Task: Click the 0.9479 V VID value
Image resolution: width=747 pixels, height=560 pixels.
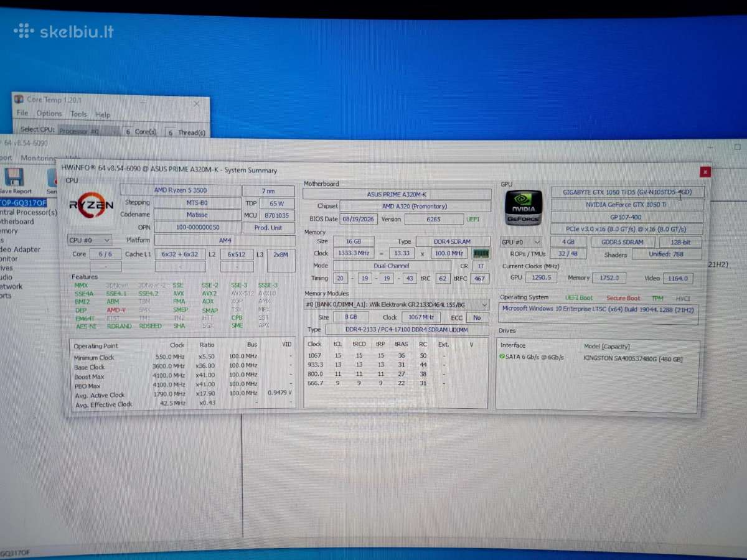Action: coord(279,393)
